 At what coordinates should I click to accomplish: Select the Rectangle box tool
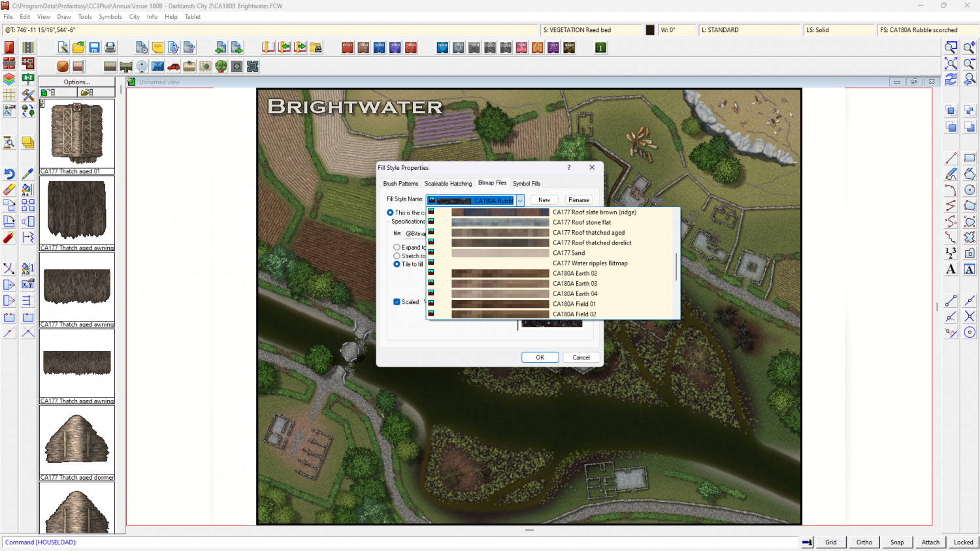click(970, 158)
